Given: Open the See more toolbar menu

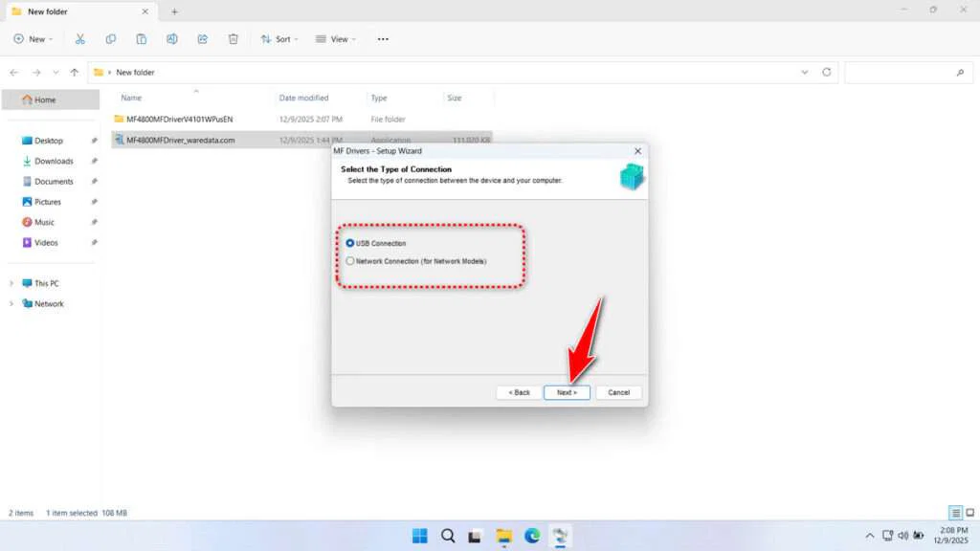Looking at the screenshot, I should [x=383, y=38].
